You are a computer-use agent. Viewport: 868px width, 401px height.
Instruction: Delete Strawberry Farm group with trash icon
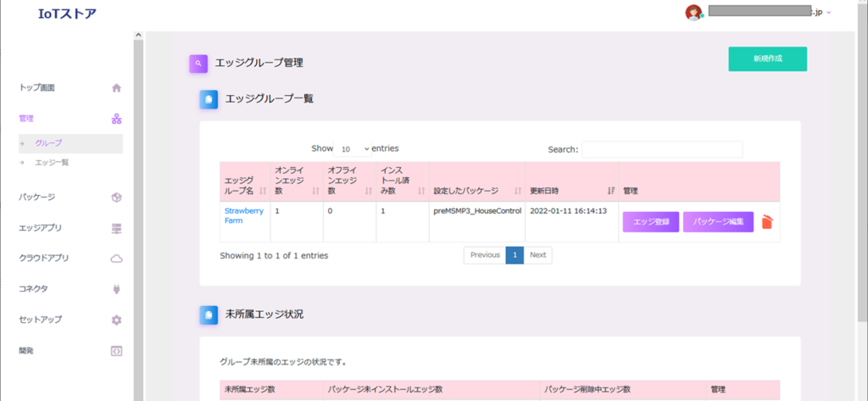point(767,222)
